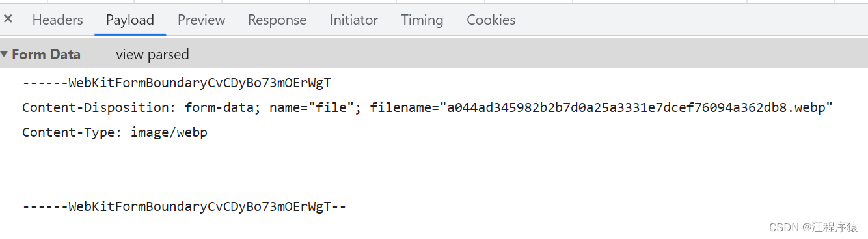This screenshot has height=239, width=868.
Task: Open the Initiator tab
Action: (354, 20)
